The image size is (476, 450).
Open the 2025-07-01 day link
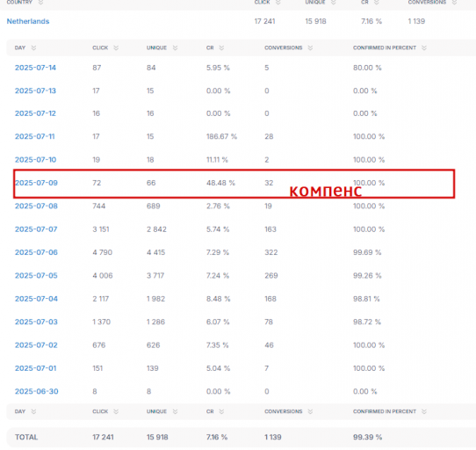point(35,368)
